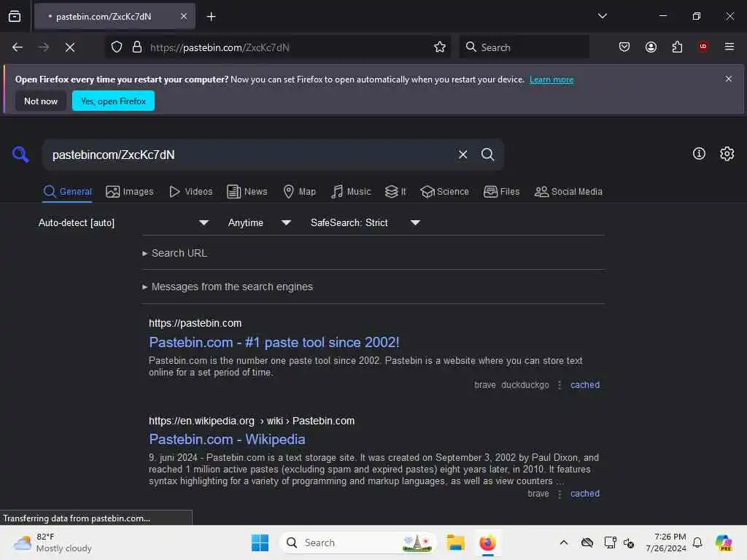747x560 pixels.
Task: Submit search with magnifier button
Action: pos(487,155)
